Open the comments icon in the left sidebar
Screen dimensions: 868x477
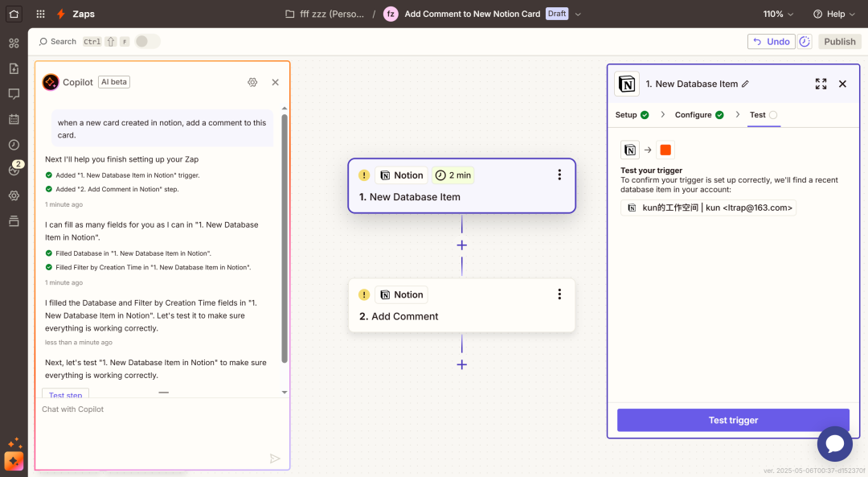pos(14,94)
